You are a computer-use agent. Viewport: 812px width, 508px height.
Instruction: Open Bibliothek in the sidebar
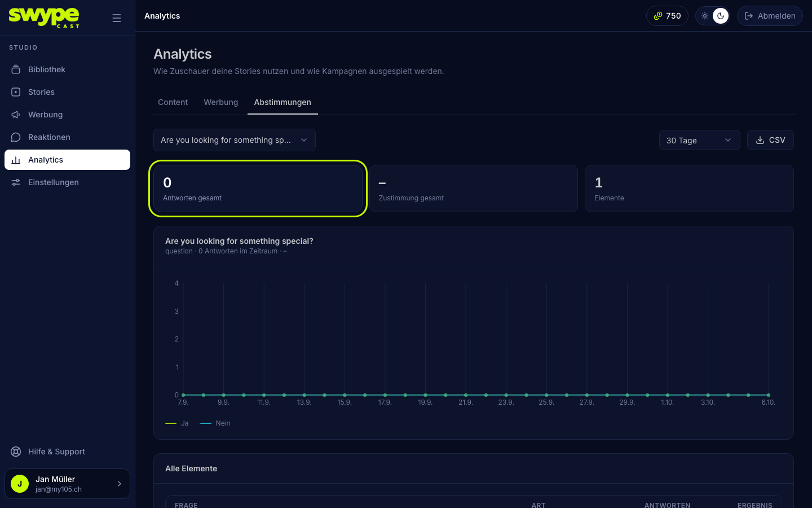tap(67, 69)
